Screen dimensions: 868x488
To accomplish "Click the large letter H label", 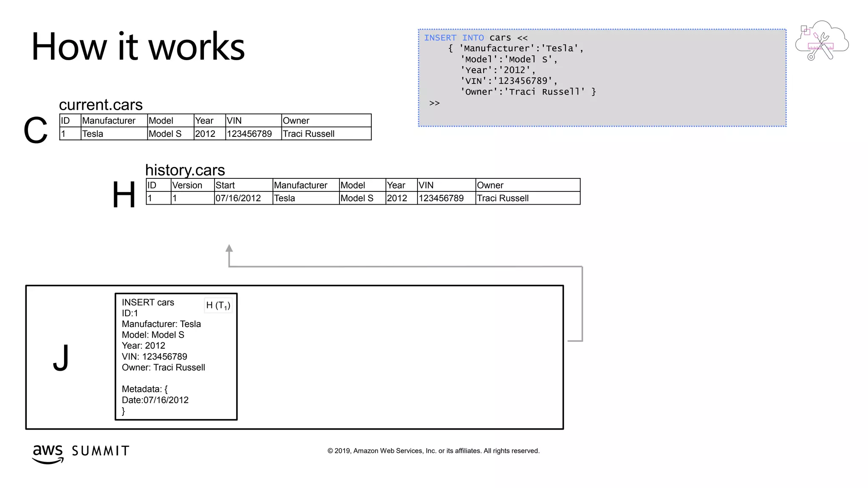I will pos(124,195).
